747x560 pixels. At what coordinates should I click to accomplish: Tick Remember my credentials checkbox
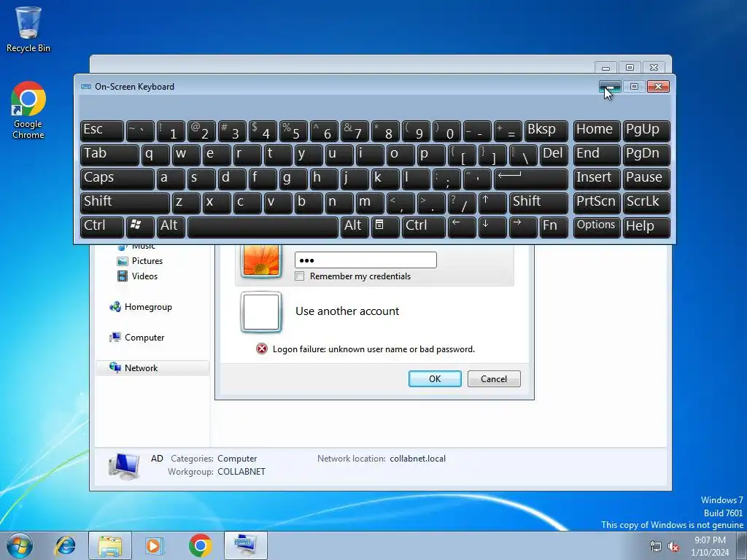point(300,276)
